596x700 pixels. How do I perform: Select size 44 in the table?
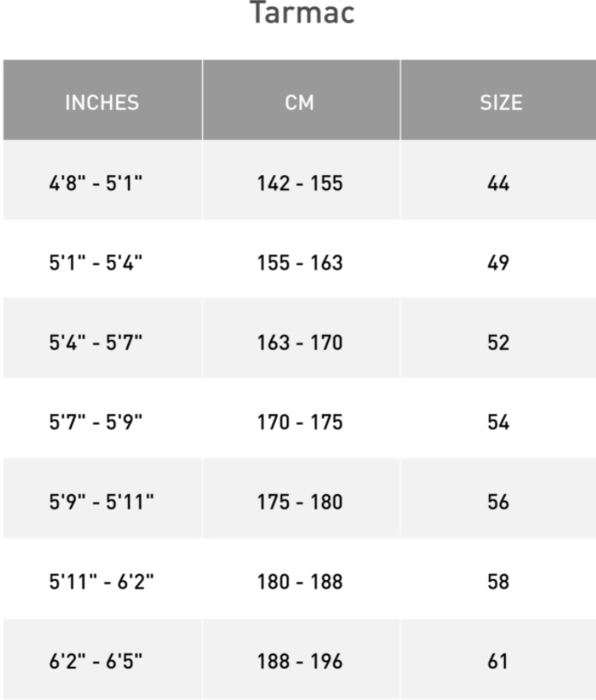point(499,183)
